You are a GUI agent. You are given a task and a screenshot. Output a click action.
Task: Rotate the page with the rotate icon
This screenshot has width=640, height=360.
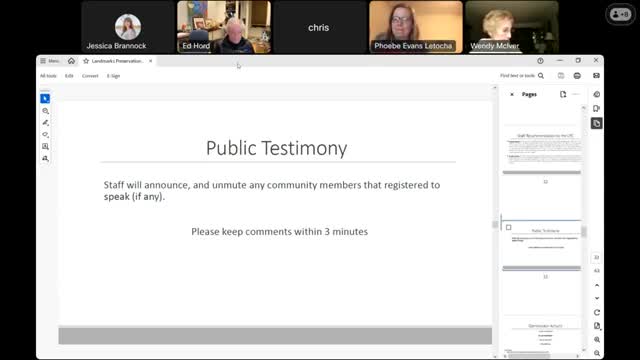[597, 312]
